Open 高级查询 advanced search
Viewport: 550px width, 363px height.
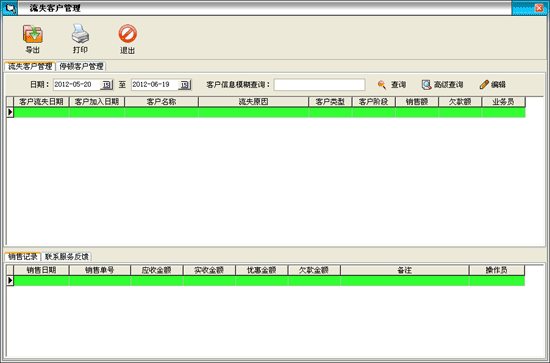(442, 85)
